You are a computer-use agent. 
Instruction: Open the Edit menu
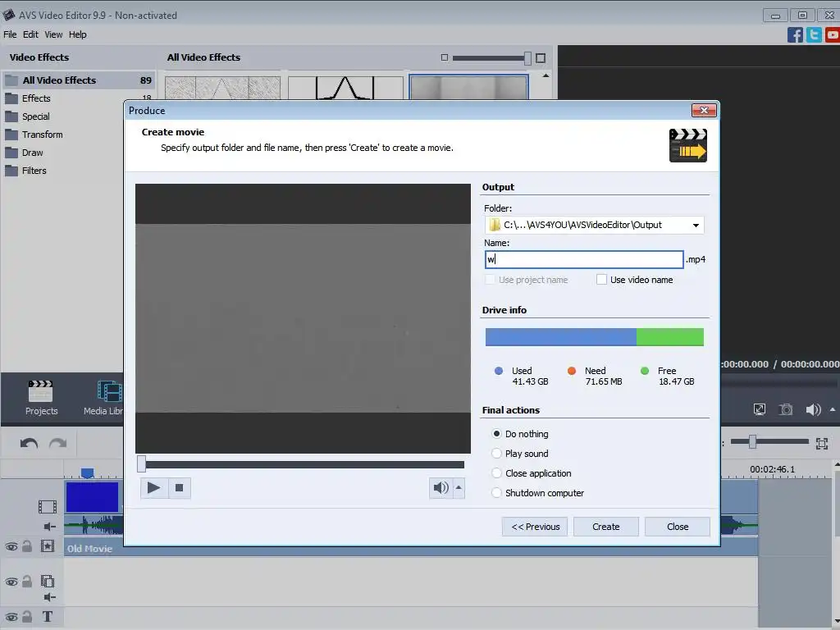[x=30, y=34]
